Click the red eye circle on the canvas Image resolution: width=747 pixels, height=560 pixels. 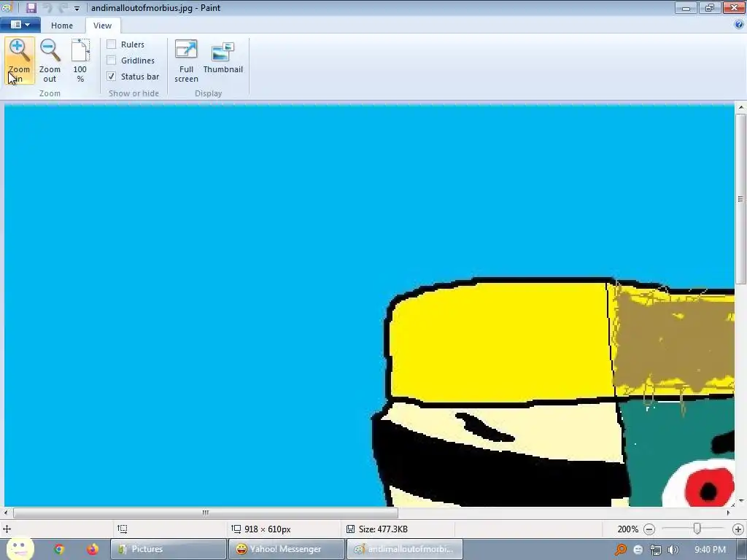pyautogui.click(x=709, y=486)
